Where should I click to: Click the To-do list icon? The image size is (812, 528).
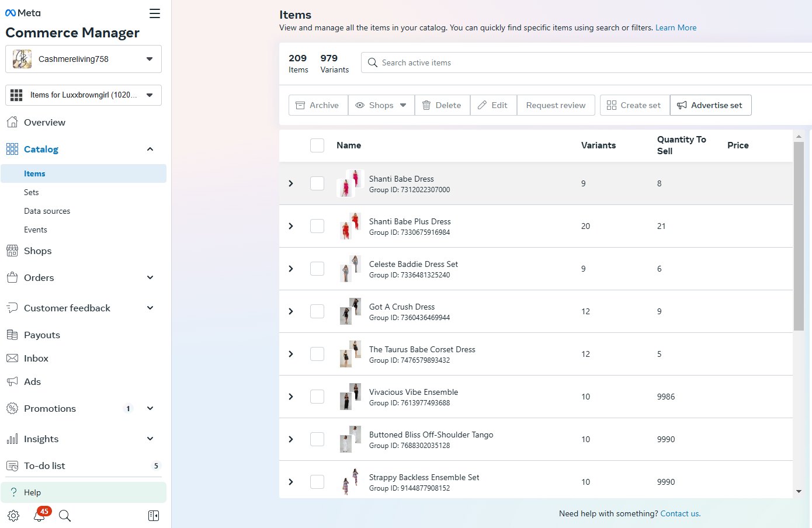pos(12,466)
